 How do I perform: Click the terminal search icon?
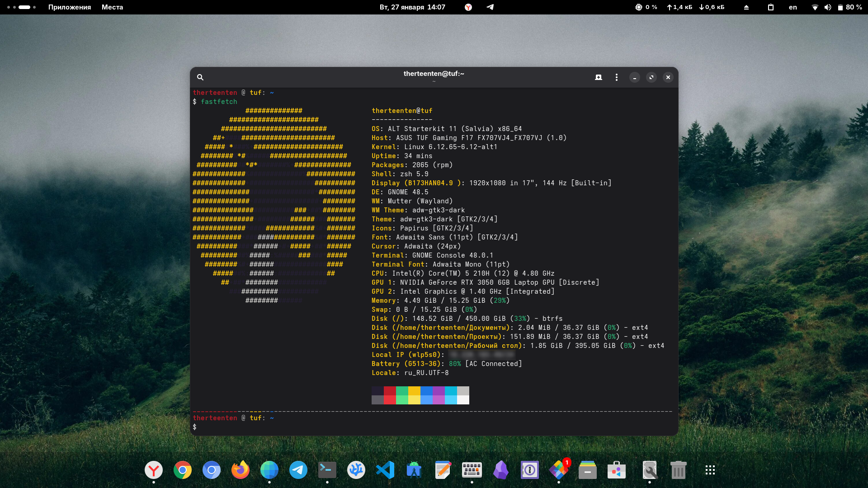click(200, 77)
